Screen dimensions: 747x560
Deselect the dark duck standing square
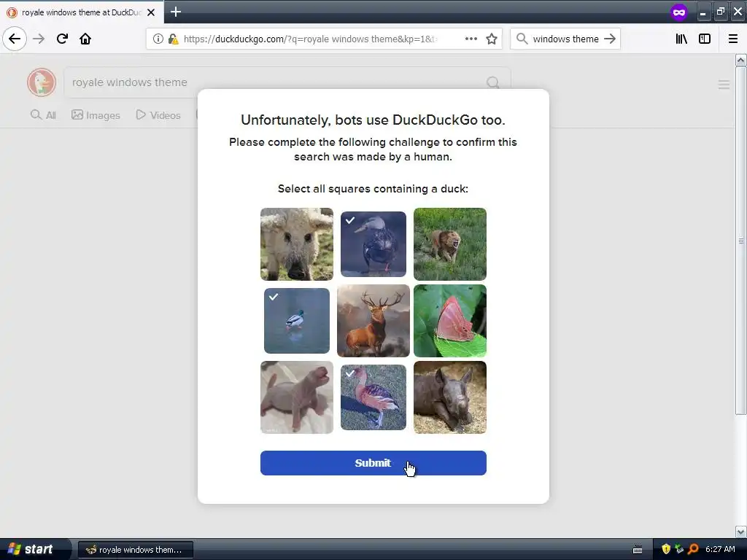point(373,244)
